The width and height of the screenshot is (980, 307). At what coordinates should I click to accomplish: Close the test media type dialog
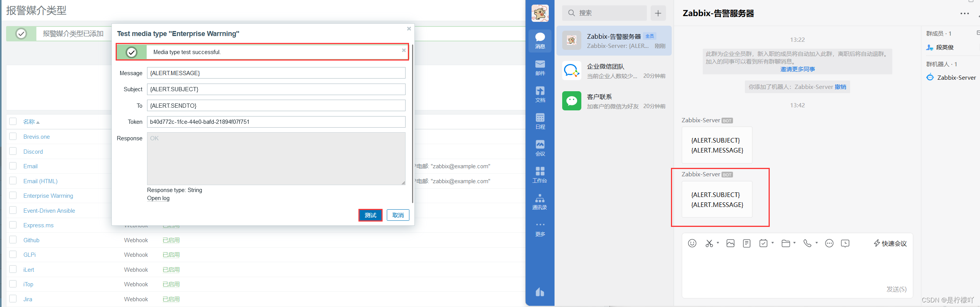[x=409, y=29]
